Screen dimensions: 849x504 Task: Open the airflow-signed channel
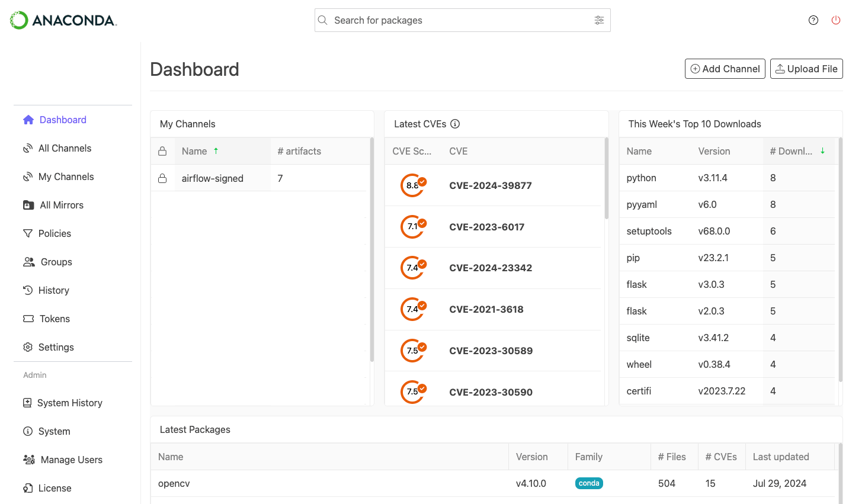click(x=213, y=178)
